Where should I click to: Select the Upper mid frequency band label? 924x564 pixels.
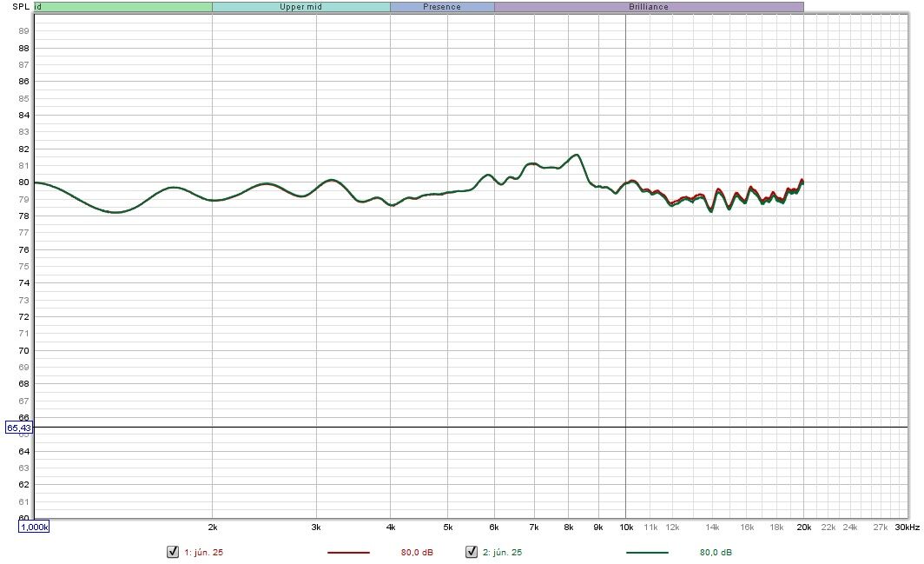pyautogui.click(x=301, y=7)
